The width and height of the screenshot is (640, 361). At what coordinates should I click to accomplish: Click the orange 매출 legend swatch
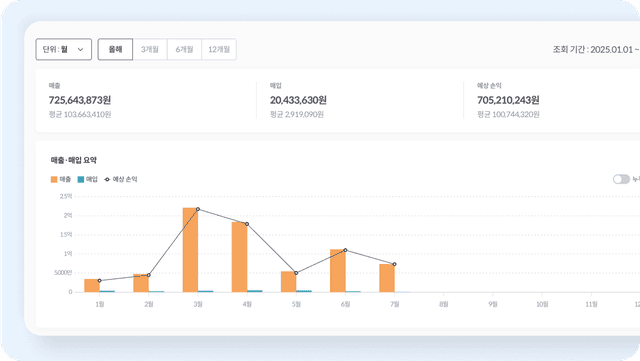point(54,179)
